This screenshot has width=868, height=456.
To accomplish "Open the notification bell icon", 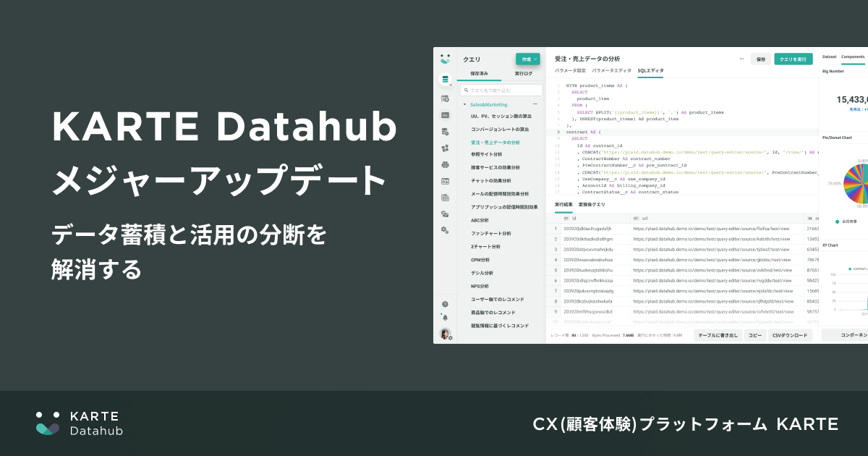I will pyautogui.click(x=445, y=316).
